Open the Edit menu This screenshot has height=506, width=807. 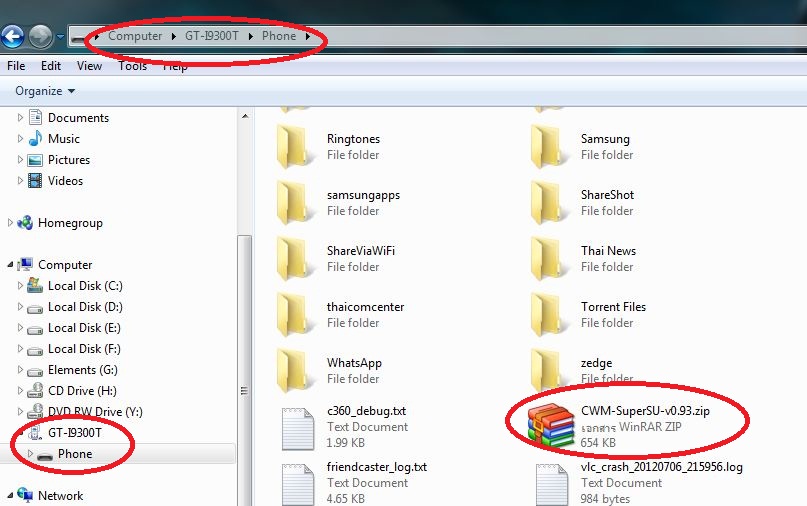[51, 66]
